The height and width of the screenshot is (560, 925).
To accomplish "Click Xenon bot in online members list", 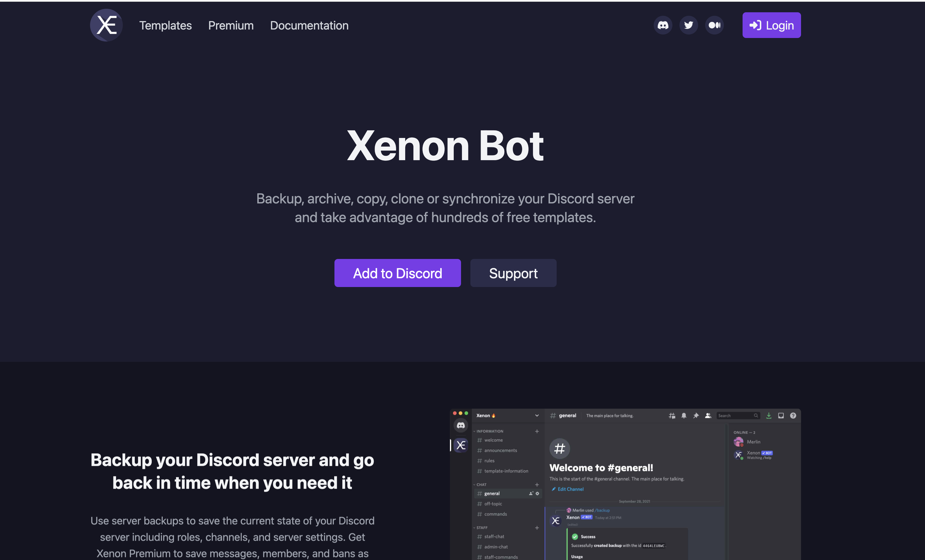I will coord(753,455).
